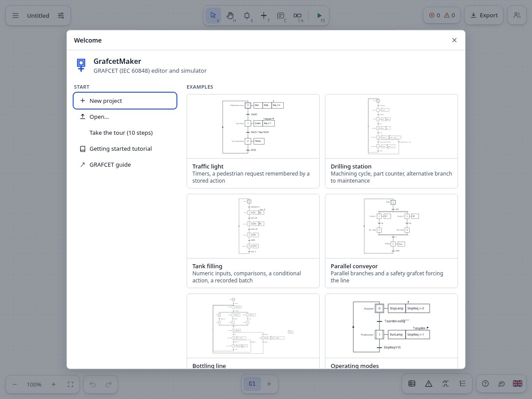Click the fit to screen icon

pyautogui.click(x=70, y=384)
